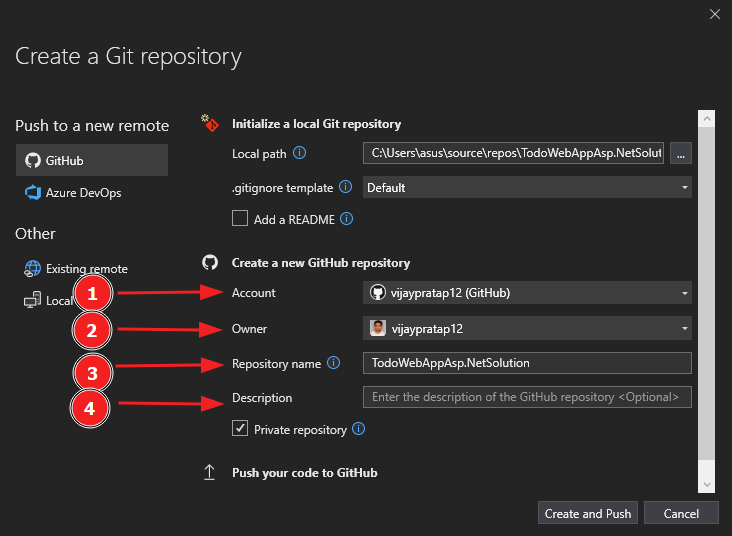The width and height of the screenshot is (732, 536).
Task: Click the browse ellipsis button for Local path
Action: click(681, 153)
